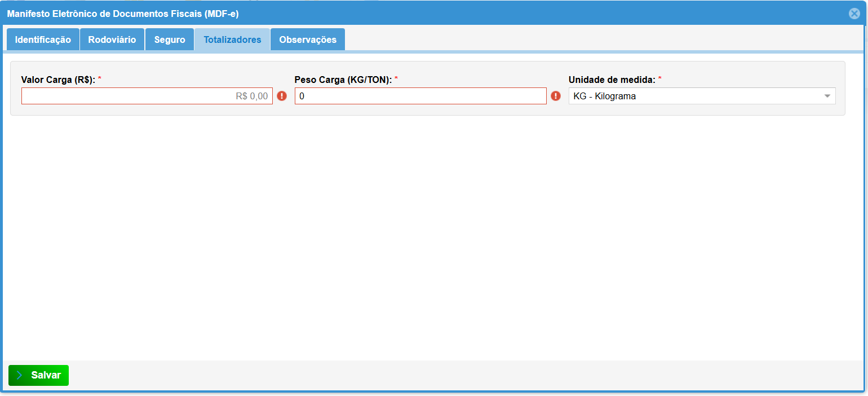The width and height of the screenshot is (868, 396).
Task: Click the Valor Carga (R$) label
Action: pyautogui.click(x=57, y=80)
